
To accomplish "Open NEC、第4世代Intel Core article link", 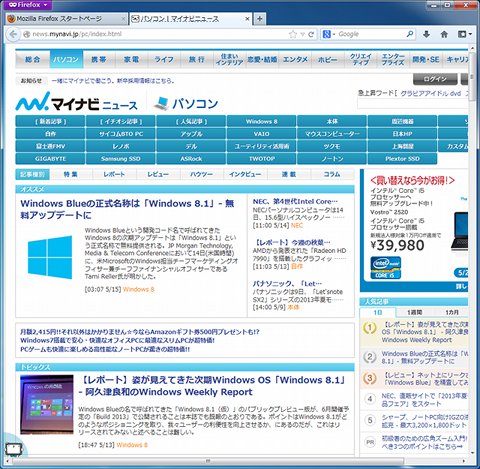I will [295, 201].
